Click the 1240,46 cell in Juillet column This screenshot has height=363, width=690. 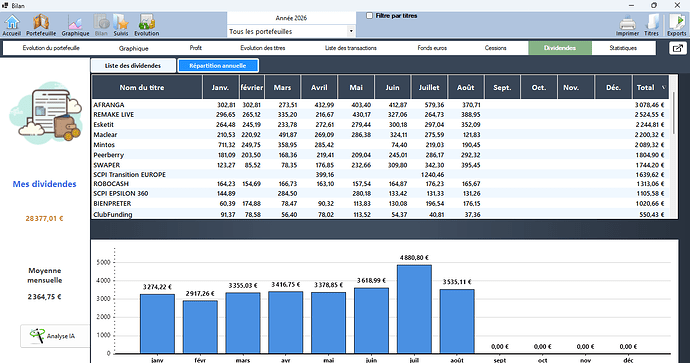(x=432, y=175)
